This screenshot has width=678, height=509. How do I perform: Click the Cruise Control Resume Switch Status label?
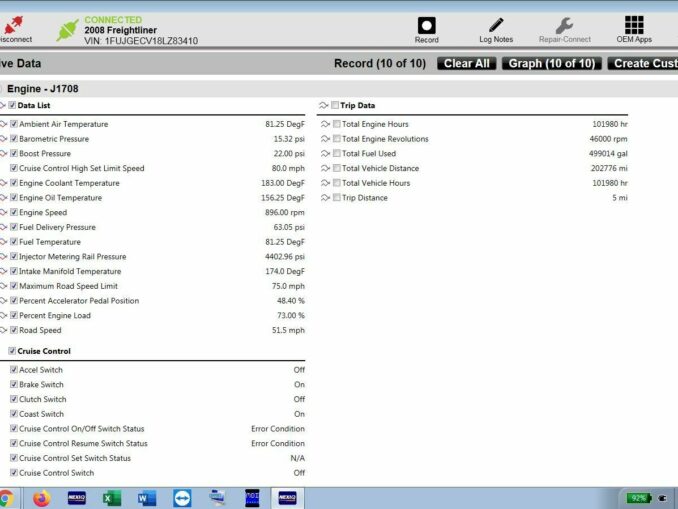point(83,443)
